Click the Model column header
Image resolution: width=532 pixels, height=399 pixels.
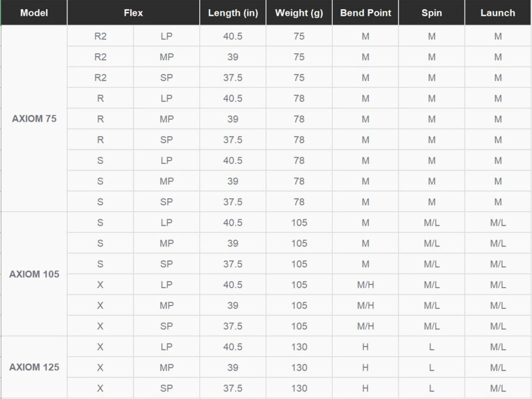click(34, 13)
